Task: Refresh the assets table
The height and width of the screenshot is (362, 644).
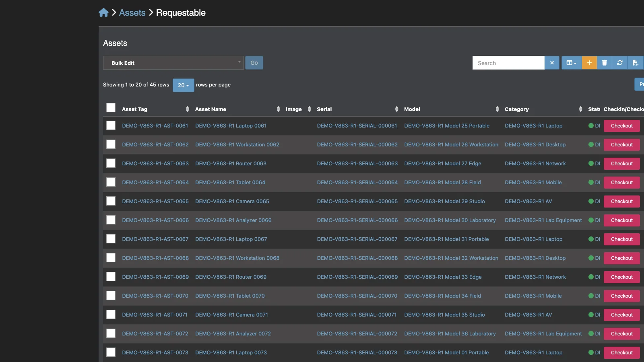Action: click(x=620, y=63)
